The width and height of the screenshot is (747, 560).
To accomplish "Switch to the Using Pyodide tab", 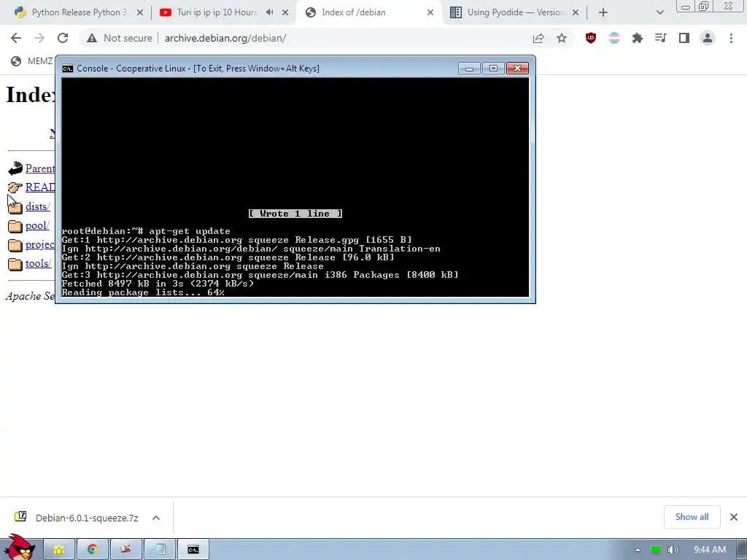I will [516, 12].
